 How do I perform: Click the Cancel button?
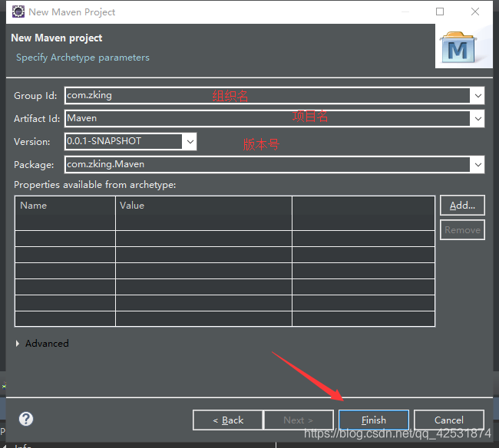tap(449, 420)
